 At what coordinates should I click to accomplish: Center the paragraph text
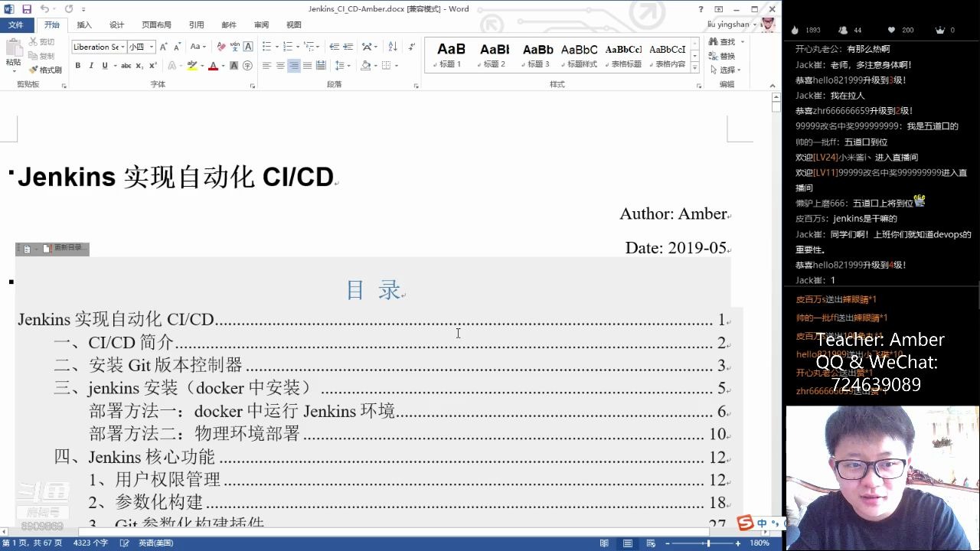pyautogui.click(x=280, y=66)
